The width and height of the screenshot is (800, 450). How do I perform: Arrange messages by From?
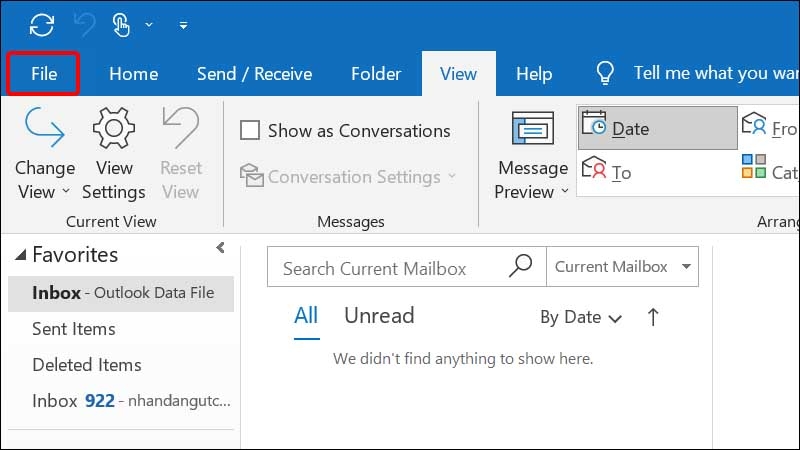(769, 127)
